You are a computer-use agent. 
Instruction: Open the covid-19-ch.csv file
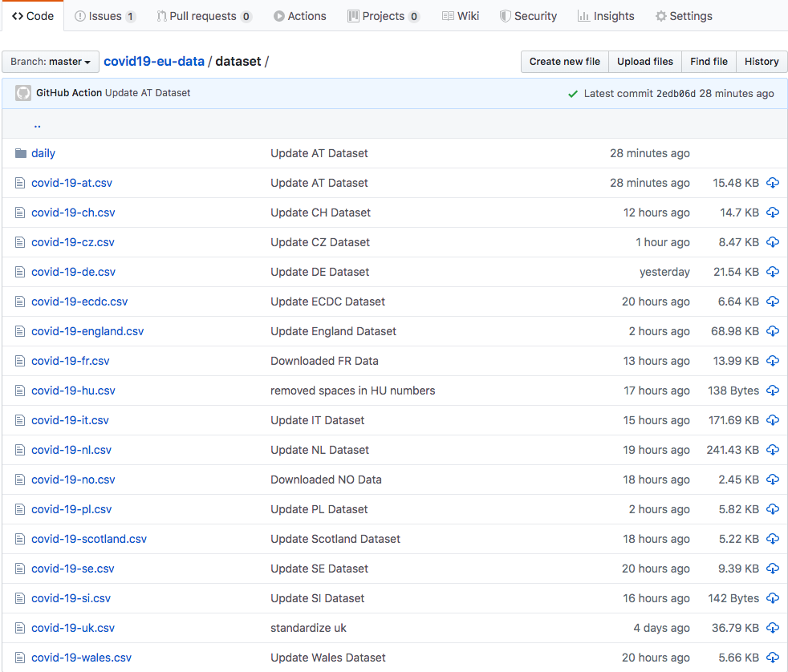pos(73,213)
